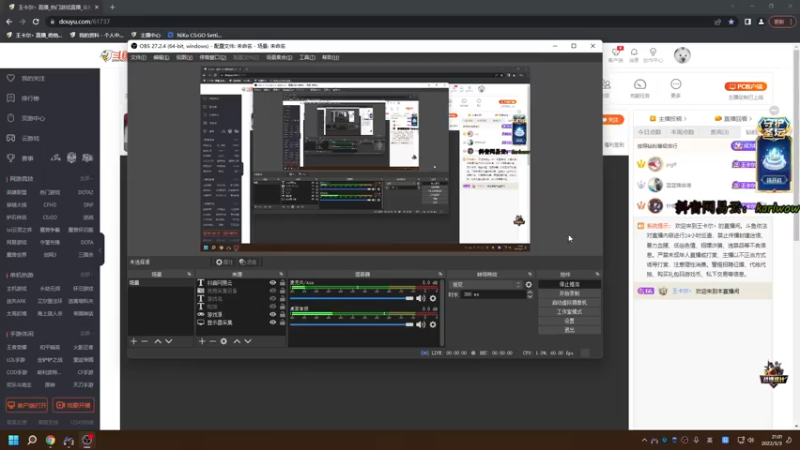Expand 主播投稿 chevron link
This screenshot has width=800, height=450.
coord(668,118)
